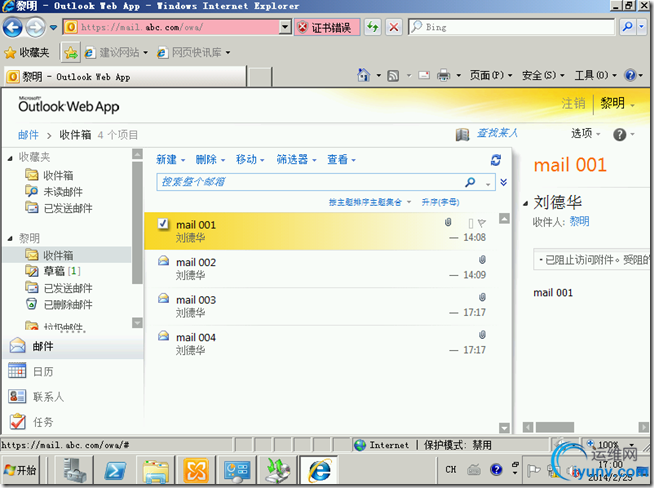Click the 证书错误 certificate error button
654x488 pixels.
point(327,28)
